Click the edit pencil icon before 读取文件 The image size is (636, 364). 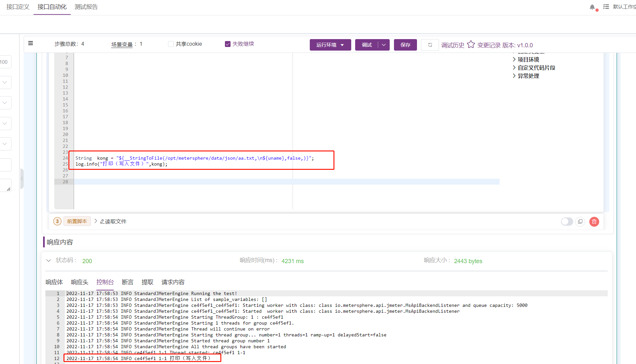point(102,222)
